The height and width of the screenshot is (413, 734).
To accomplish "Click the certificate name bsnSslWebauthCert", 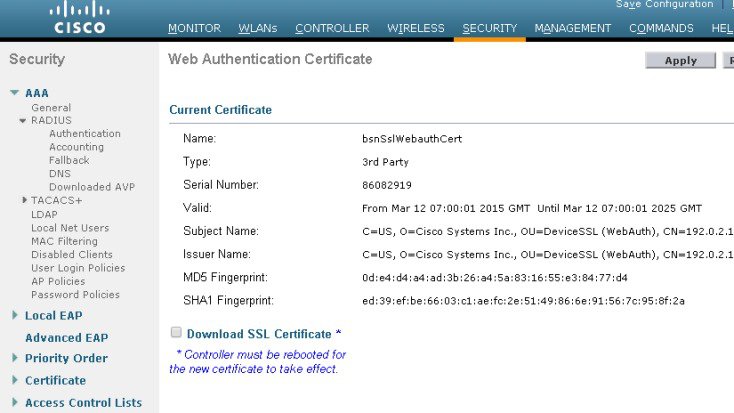I will (412, 139).
